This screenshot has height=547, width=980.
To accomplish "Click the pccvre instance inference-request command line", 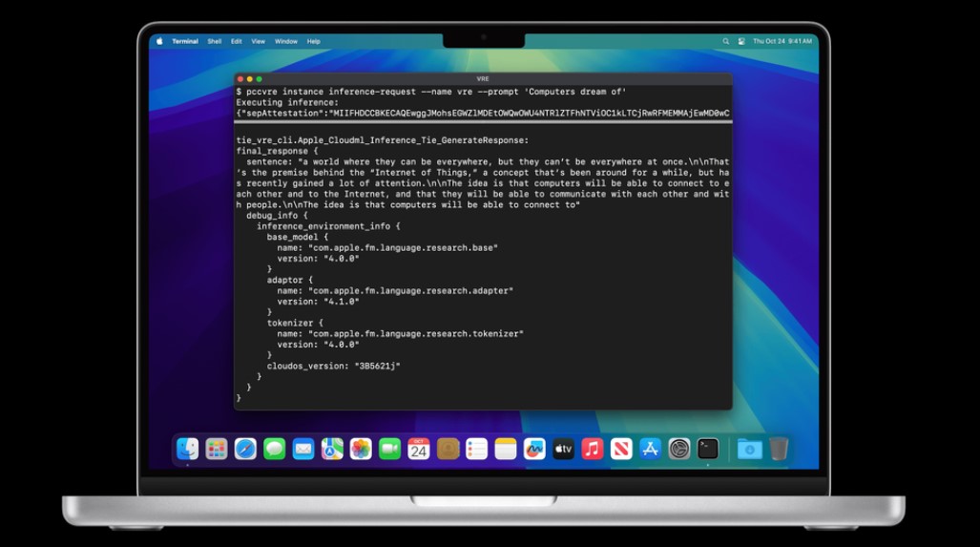I will (431, 92).
